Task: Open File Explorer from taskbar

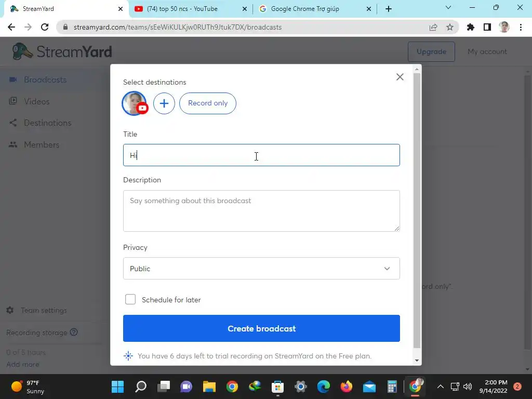Action: tap(209, 387)
